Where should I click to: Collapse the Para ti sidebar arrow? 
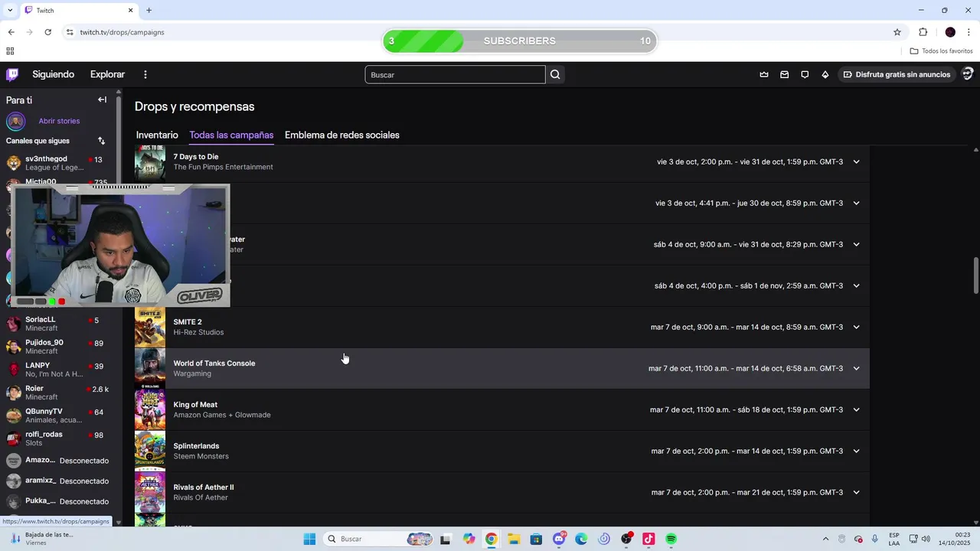(102, 99)
